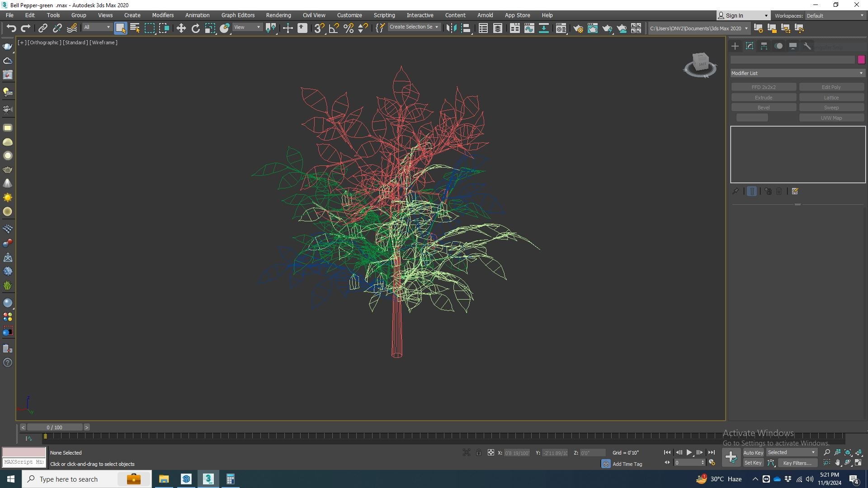Open the Graph Editors menu
868x488 pixels.
tap(238, 15)
